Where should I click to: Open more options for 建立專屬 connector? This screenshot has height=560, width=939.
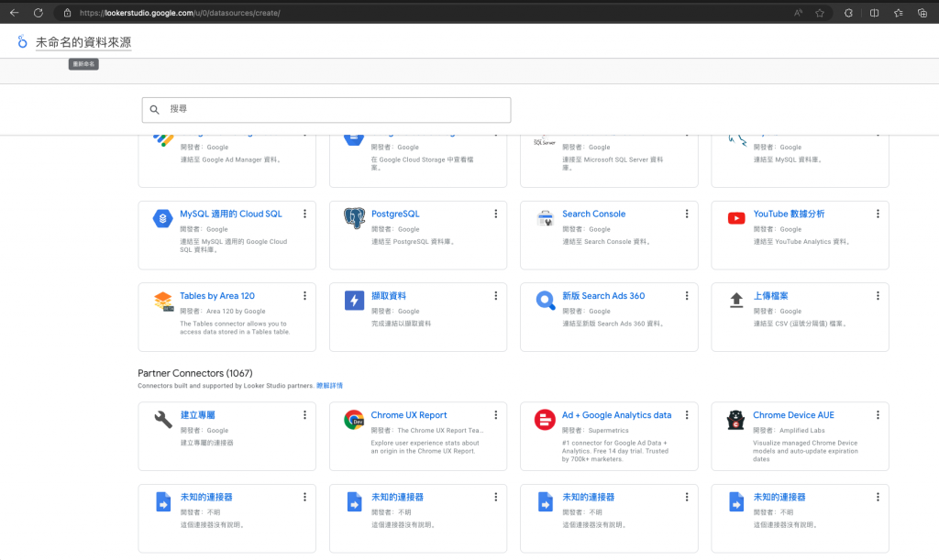304,414
